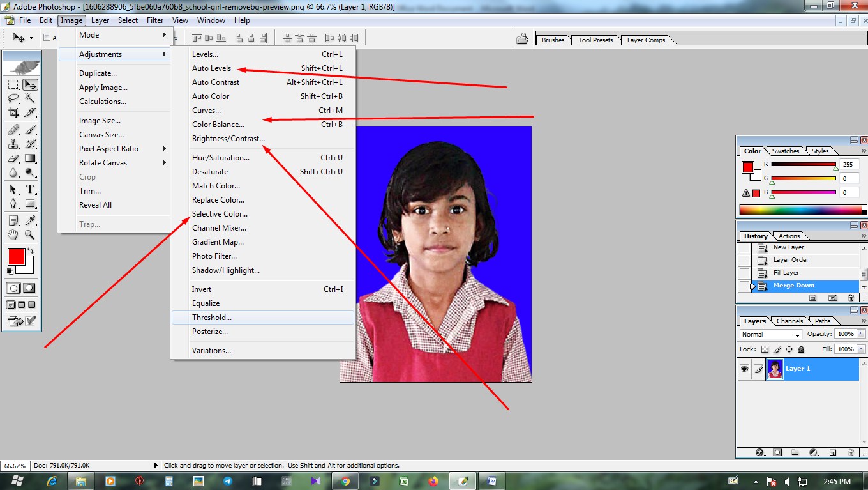Select the Healing Brush tool
868x490 pixels.
click(13, 130)
